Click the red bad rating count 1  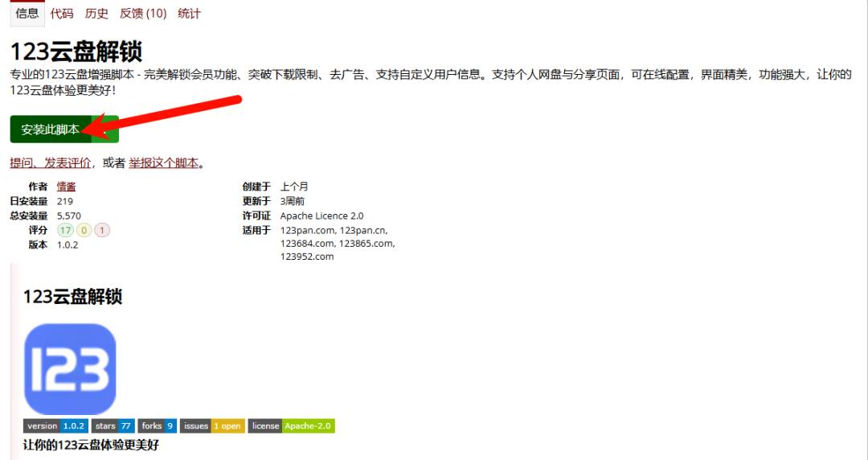pyautogui.click(x=102, y=230)
